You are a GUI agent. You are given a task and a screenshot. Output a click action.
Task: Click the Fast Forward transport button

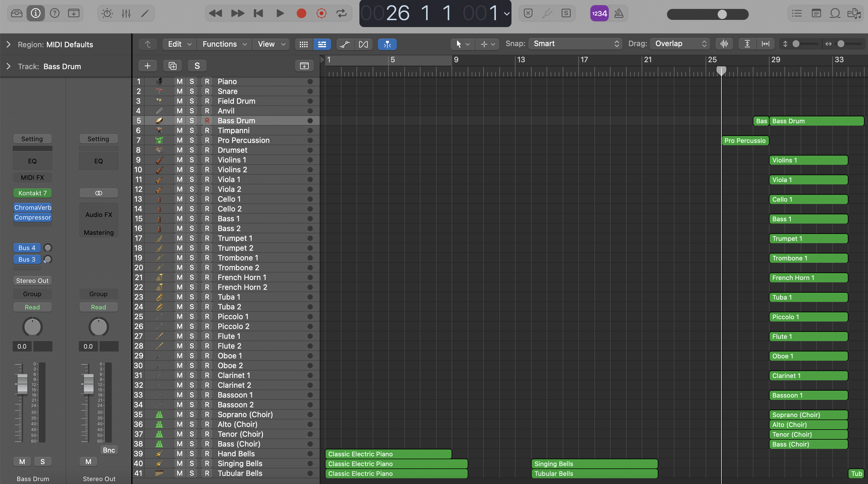pos(238,14)
